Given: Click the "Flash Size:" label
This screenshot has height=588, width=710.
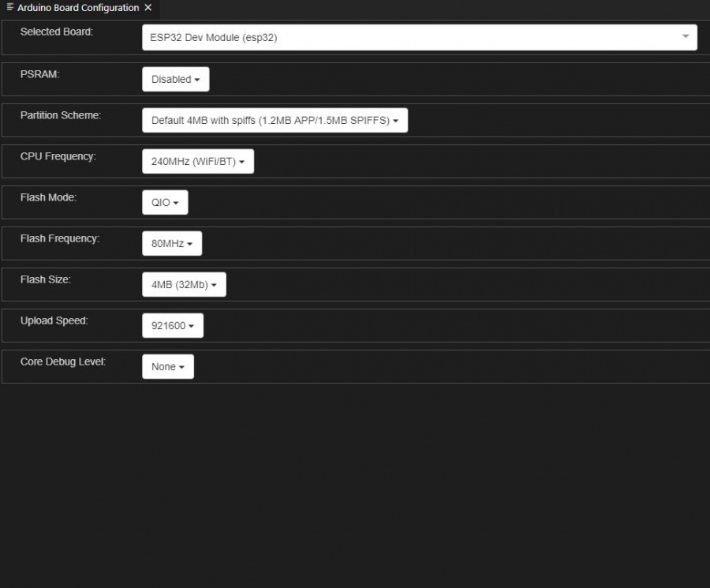Looking at the screenshot, I should coord(45,279).
